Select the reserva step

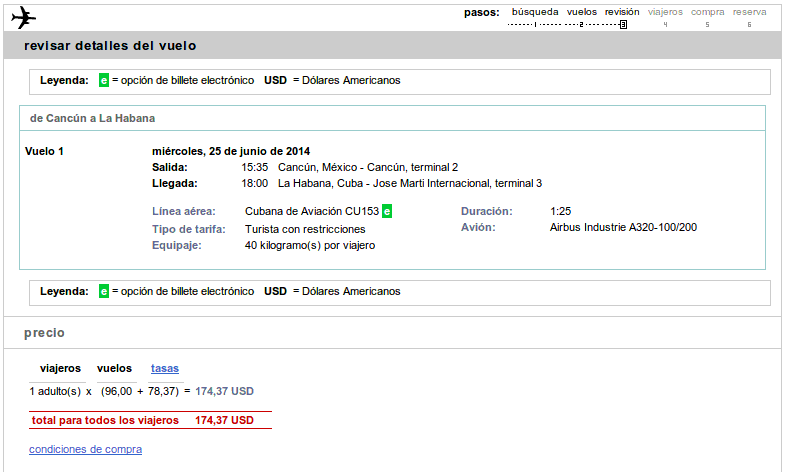click(x=749, y=12)
